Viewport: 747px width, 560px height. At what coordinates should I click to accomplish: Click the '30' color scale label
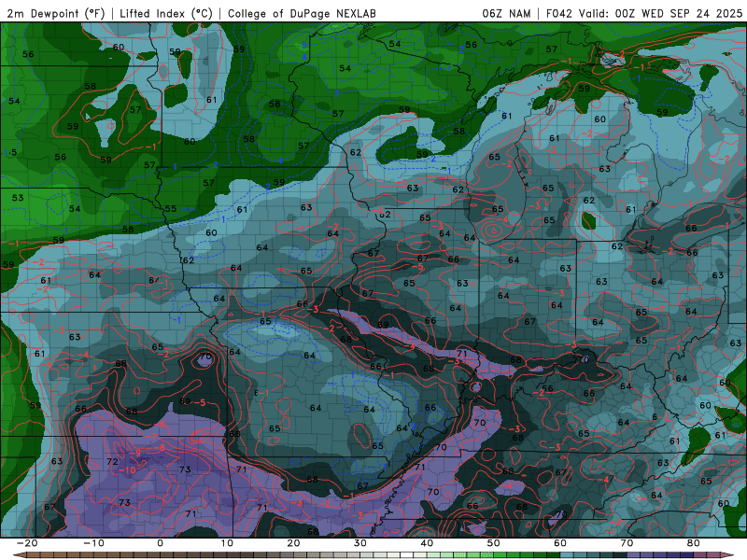[x=360, y=543]
